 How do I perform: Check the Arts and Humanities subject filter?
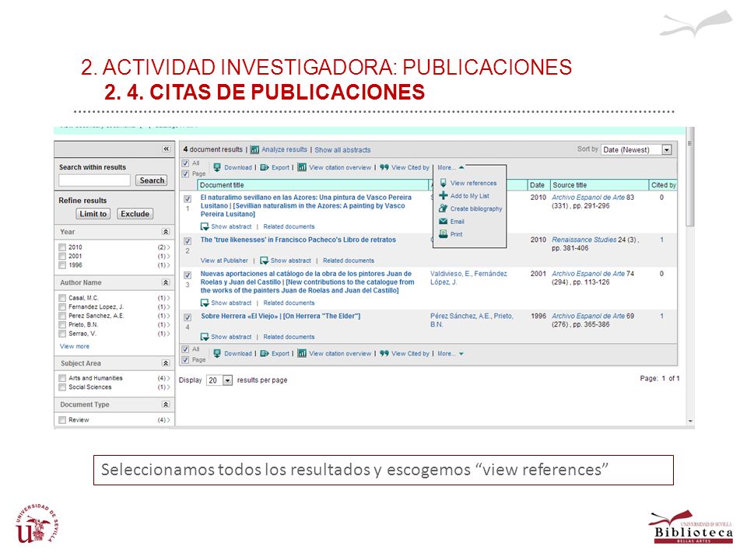[62, 378]
